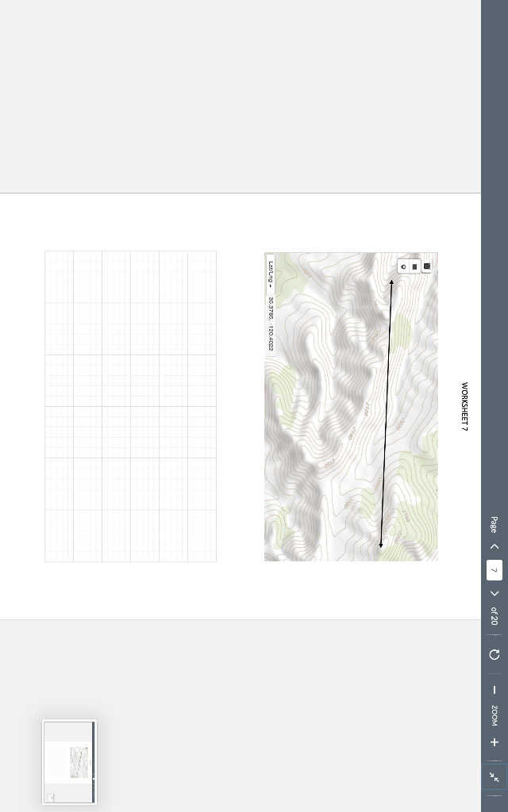Go to the next page using the chevron
The height and width of the screenshot is (812, 508).
tap(494, 593)
